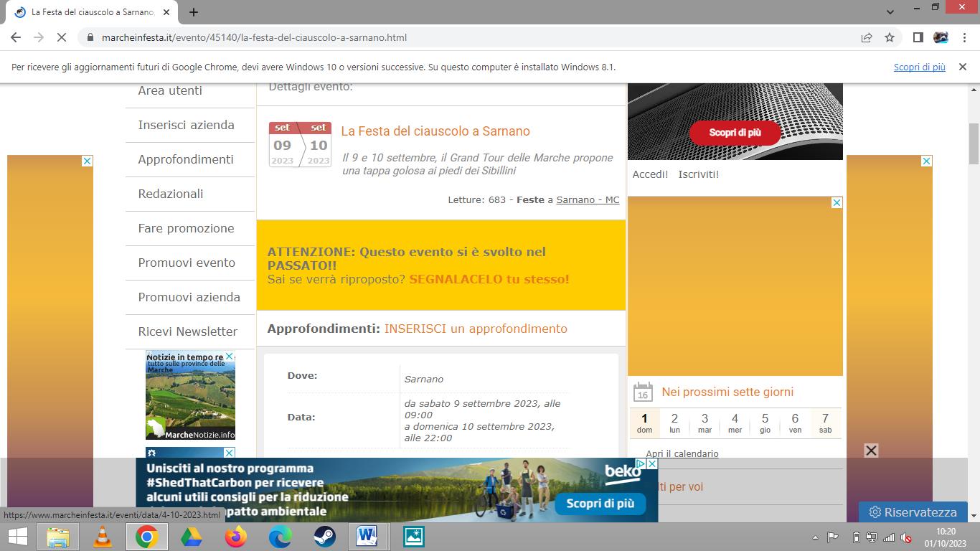Open Redazionali in the sidebar
980x551 pixels.
[171, 194]
